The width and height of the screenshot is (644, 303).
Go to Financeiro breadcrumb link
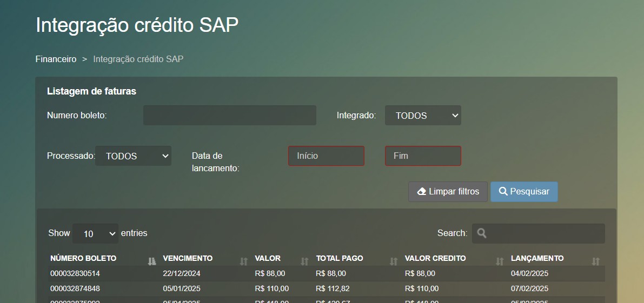tap(56, 59)
